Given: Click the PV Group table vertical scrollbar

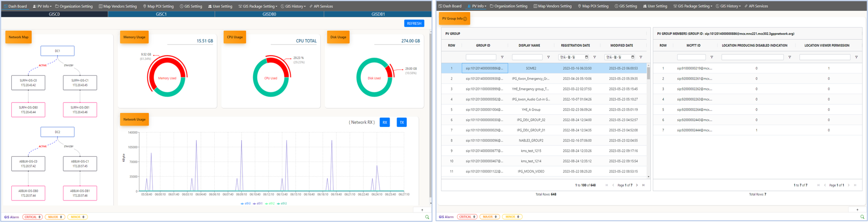Looking at the screenshot, I should point(648,73).
